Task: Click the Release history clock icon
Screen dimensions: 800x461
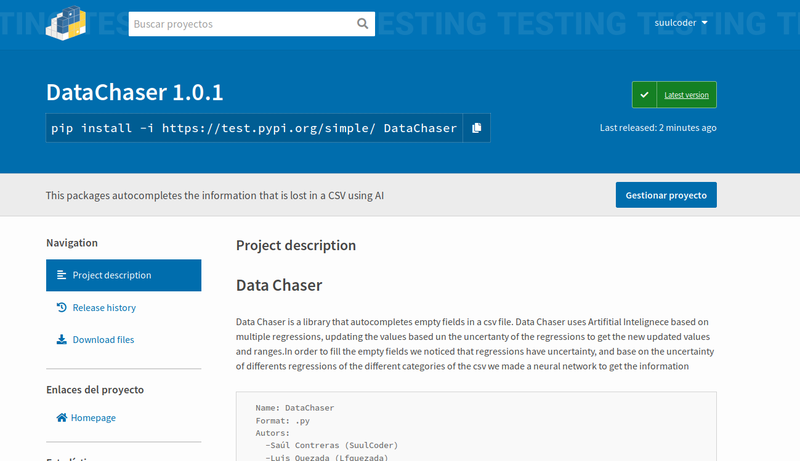Action: pos(62,308)
